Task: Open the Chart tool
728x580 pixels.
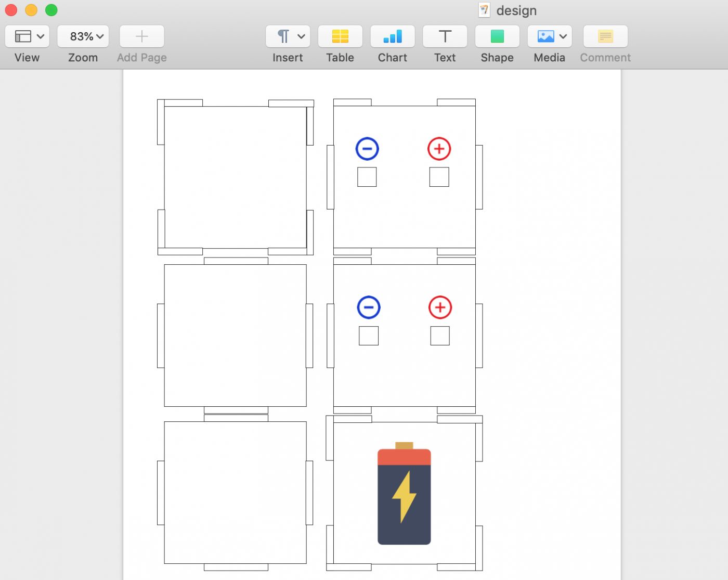Action: (393, 36)
